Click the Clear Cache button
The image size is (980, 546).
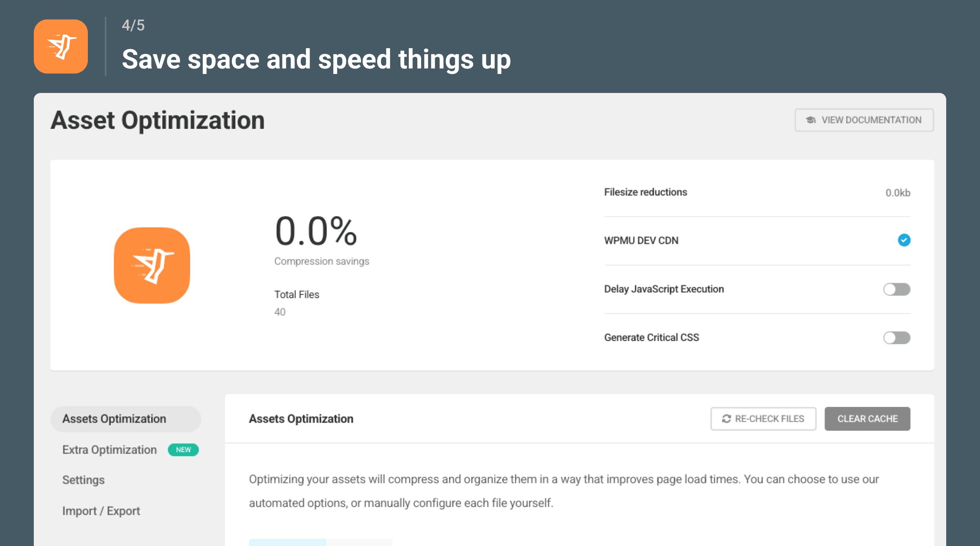pyautogui.click(x=868, y=419)
